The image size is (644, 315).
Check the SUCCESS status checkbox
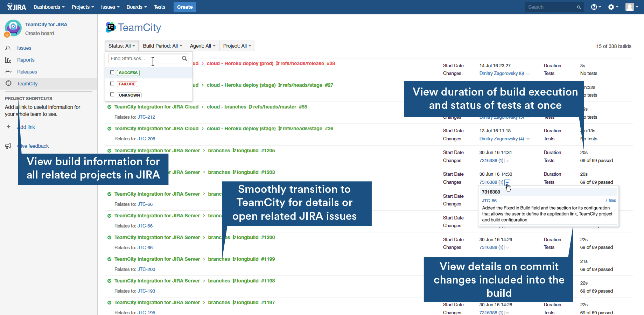click(x=112, y=72)
